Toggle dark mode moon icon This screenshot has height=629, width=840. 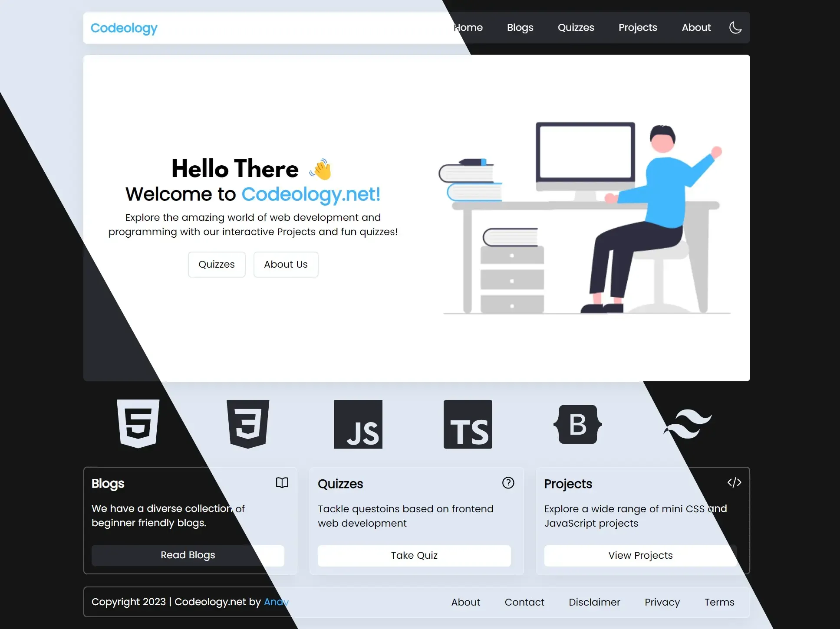coord(735,27)
